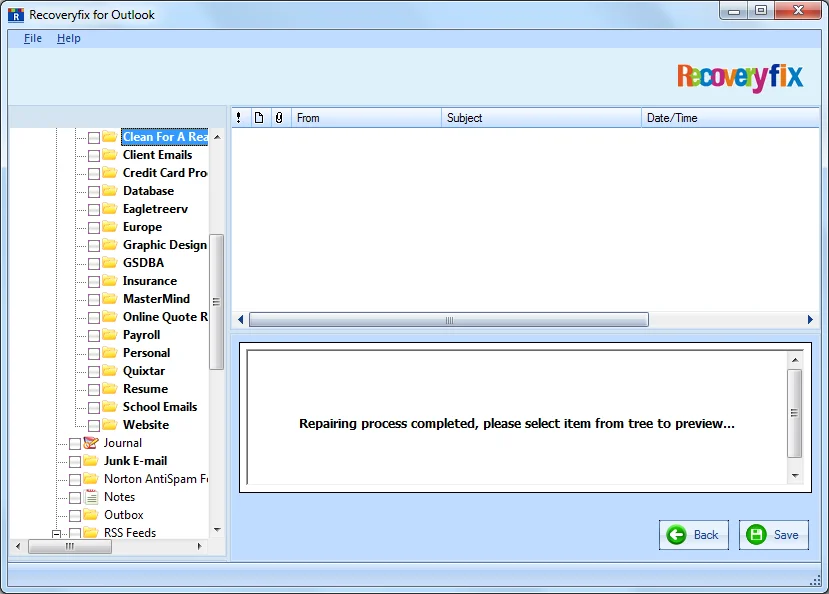Click the From column header
Image resolution: width=829 pixels, height=594 pixels.
(366, 117)
